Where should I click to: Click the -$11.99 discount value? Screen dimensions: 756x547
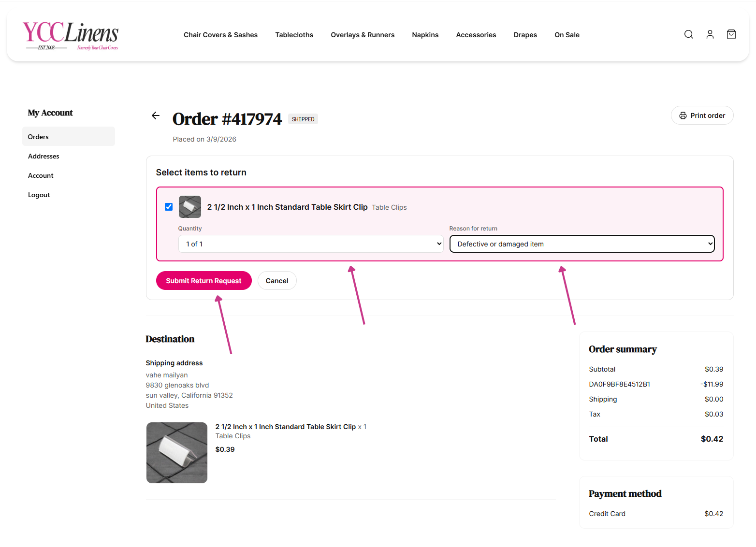pos(712,384)
